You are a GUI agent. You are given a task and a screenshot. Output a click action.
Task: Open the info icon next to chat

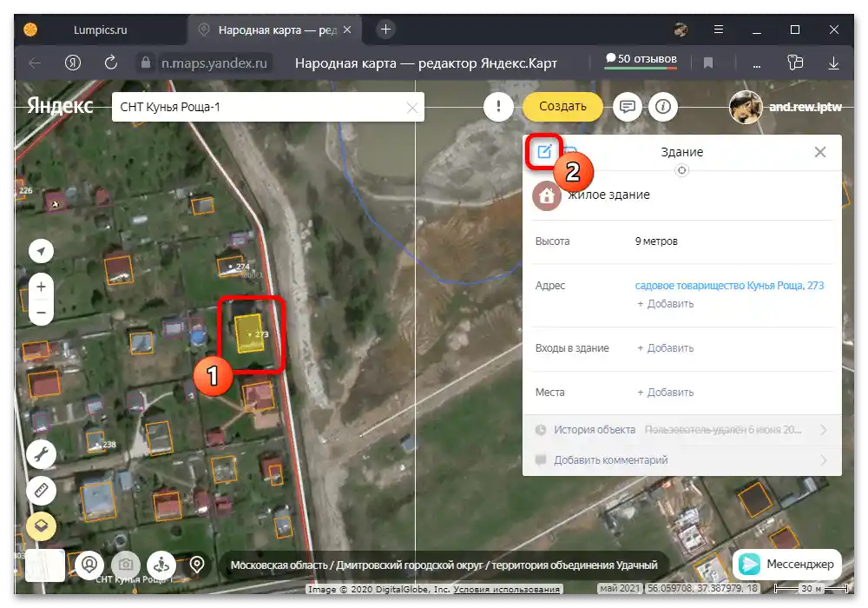[662, 106]
